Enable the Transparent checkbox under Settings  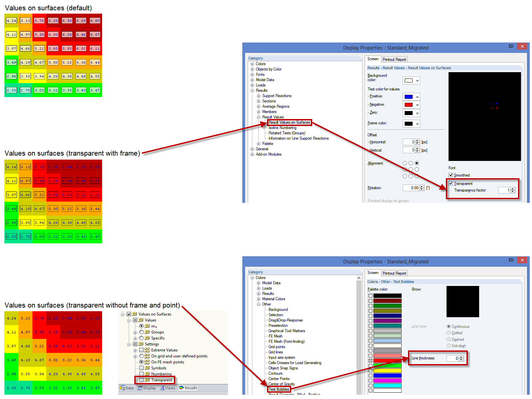click(142, 380)
